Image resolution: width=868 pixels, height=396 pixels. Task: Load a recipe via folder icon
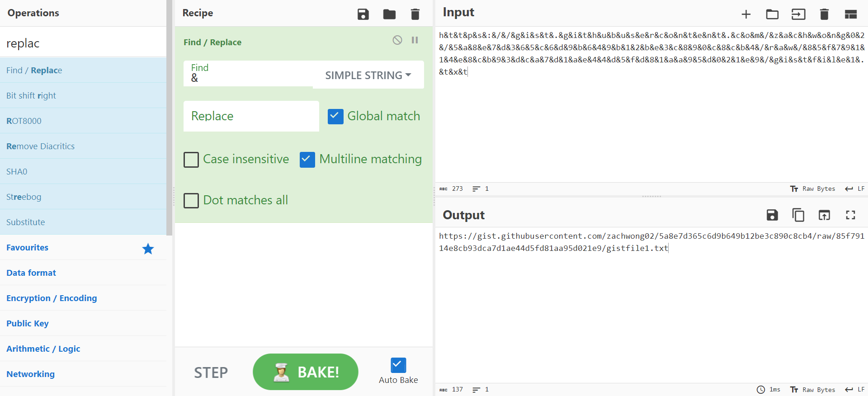pyautogui.click(x=389, y=14)
